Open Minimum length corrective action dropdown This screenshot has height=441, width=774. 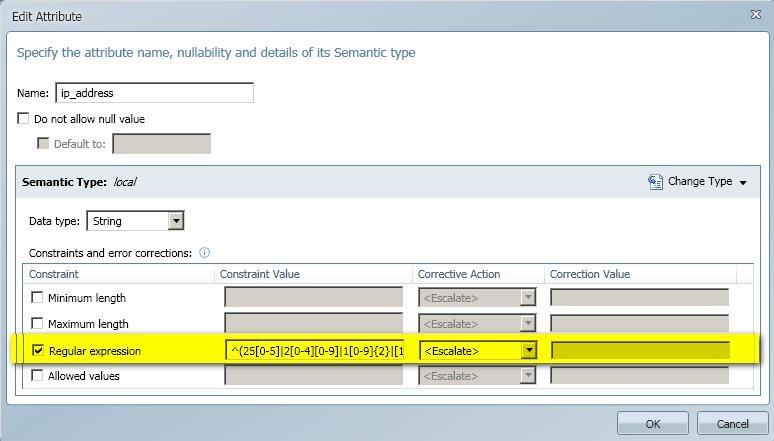528,298
